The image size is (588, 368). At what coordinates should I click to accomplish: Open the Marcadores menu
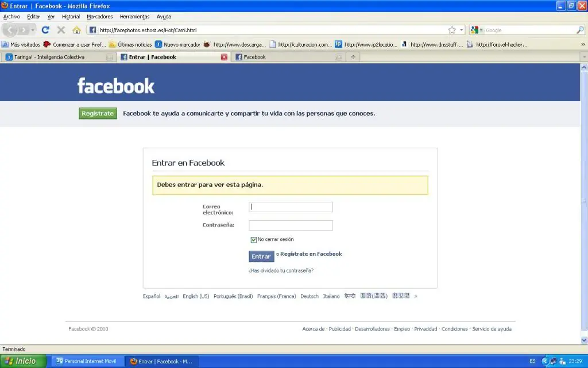tap(100, 17)
